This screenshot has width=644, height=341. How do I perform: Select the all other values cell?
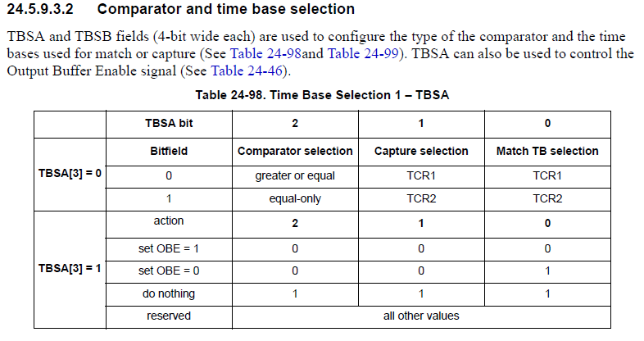[421, 316]
